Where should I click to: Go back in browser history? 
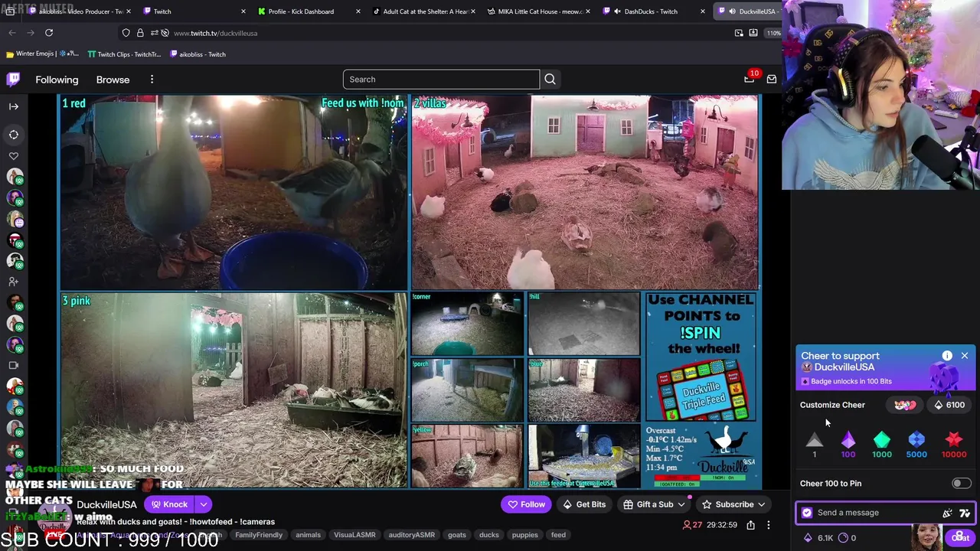coord(12,33)
